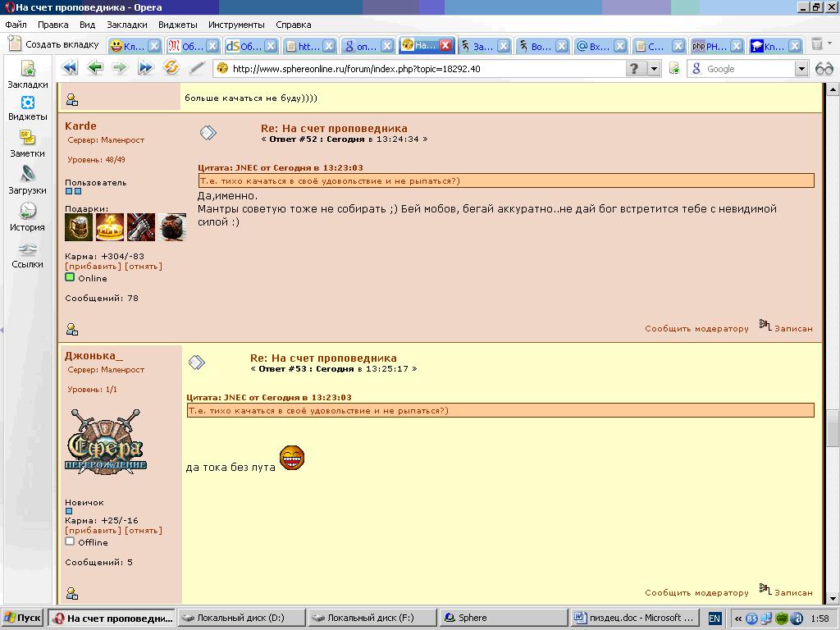Switch to the Sphere taskbar window
Viewport: 840px width, 630px height.
pos(504,618)
